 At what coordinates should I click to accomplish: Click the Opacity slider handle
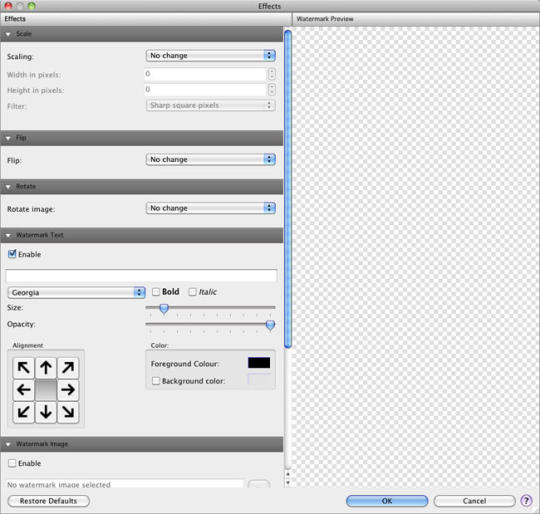(270, 325)
